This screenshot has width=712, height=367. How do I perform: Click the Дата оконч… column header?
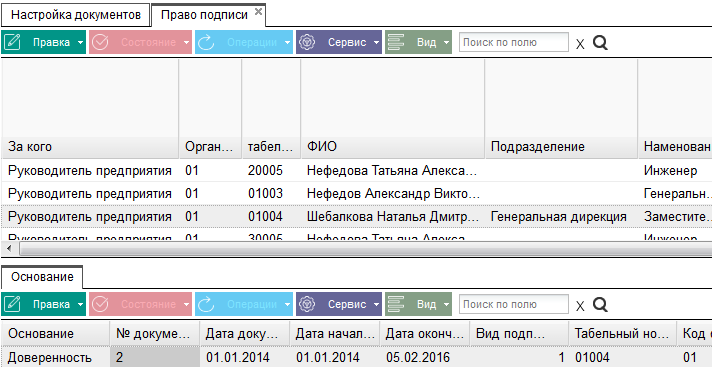pos(425,334)
